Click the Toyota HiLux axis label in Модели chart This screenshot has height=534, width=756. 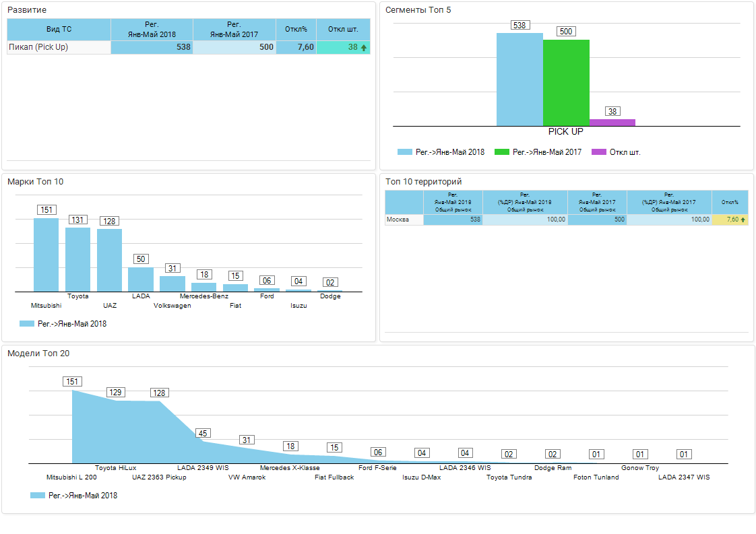[115, 468]
